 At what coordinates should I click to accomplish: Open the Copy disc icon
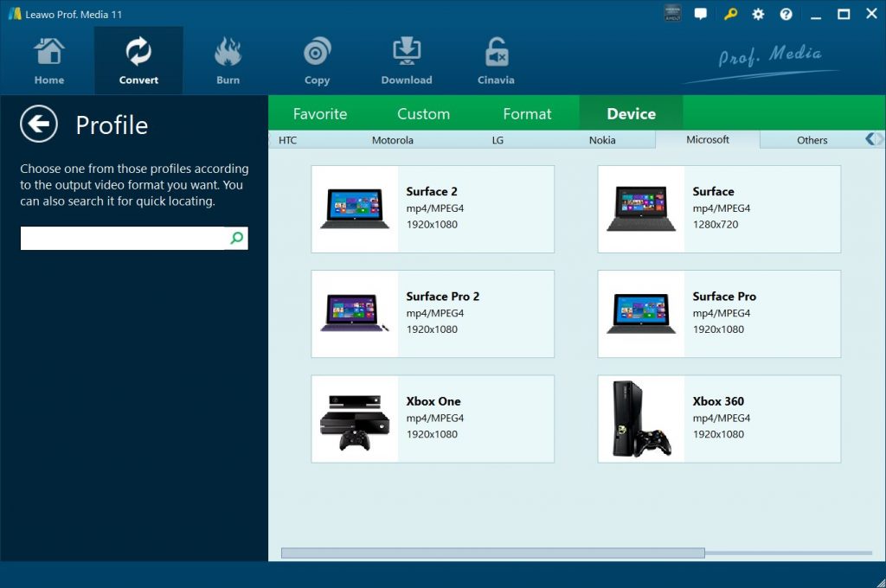tap(317, 52)
